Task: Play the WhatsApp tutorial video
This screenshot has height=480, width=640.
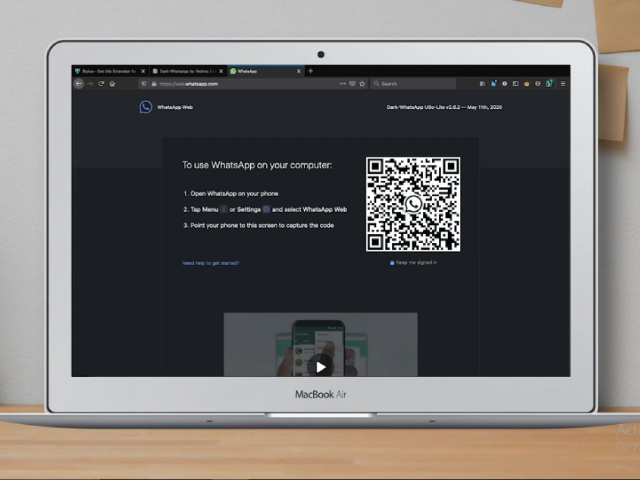Action: (320, 366)
